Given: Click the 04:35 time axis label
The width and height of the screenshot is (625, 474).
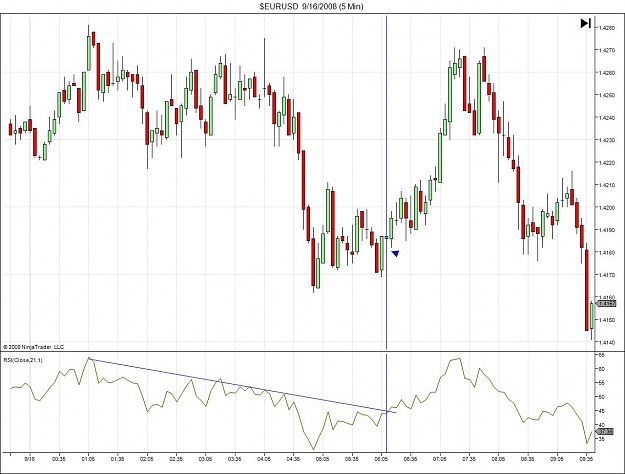Looking at the screenshot, I should click(293, 459).
